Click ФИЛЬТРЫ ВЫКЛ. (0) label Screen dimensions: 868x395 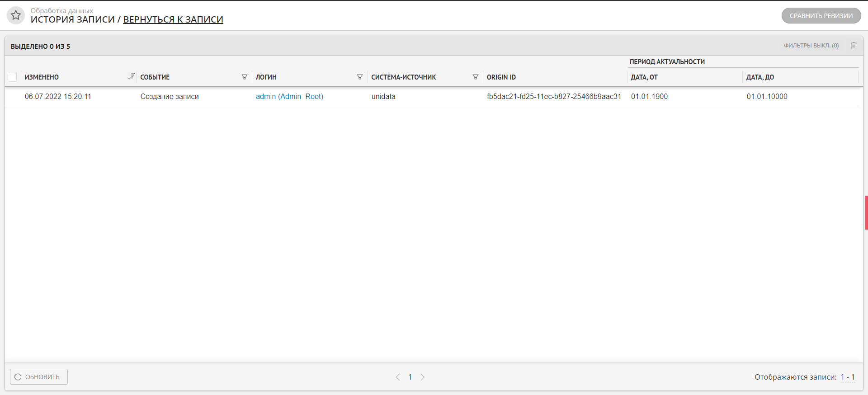pos(811,46)
